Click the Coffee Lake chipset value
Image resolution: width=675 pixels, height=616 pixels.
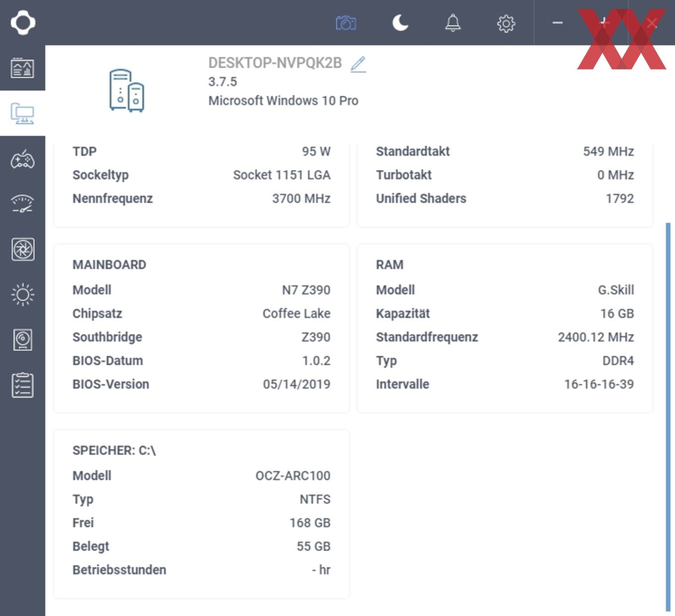tap(296, 314)
